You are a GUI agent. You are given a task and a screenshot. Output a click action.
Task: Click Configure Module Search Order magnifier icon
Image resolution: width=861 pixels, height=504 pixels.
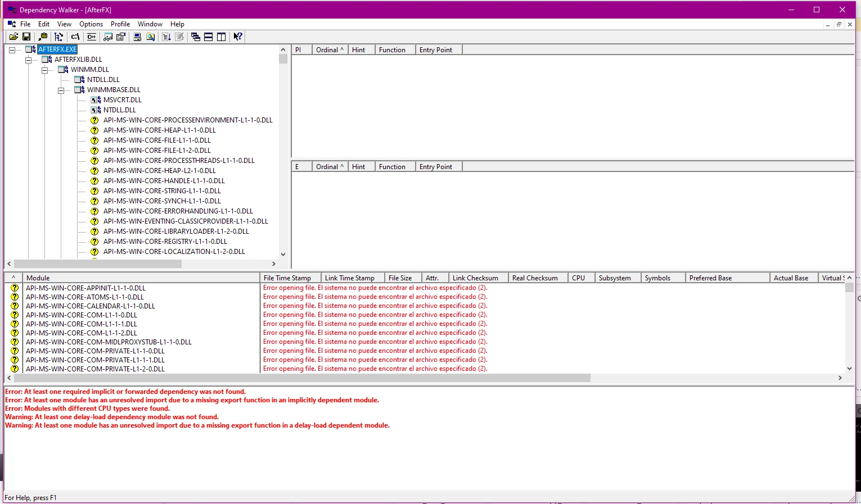pyautogui.click(x=150, y=37)
